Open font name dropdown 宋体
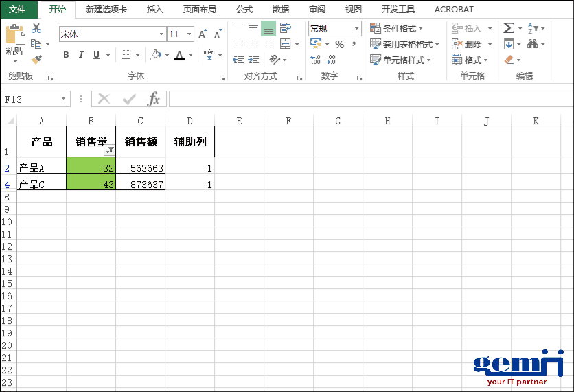 (161, 34)
